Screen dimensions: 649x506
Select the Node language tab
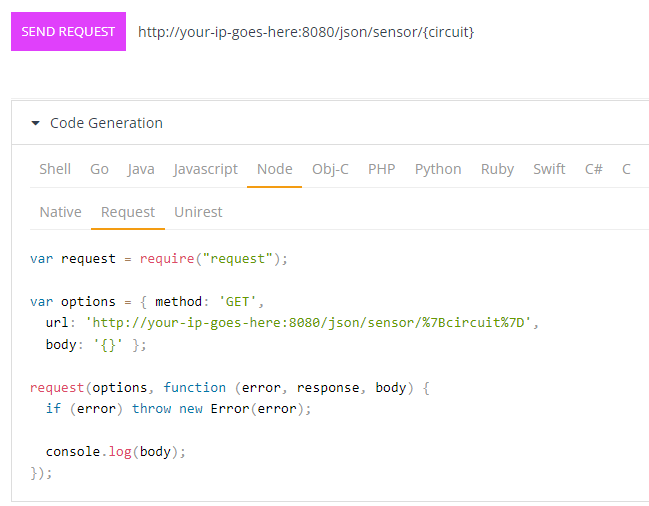pos(274,169)
